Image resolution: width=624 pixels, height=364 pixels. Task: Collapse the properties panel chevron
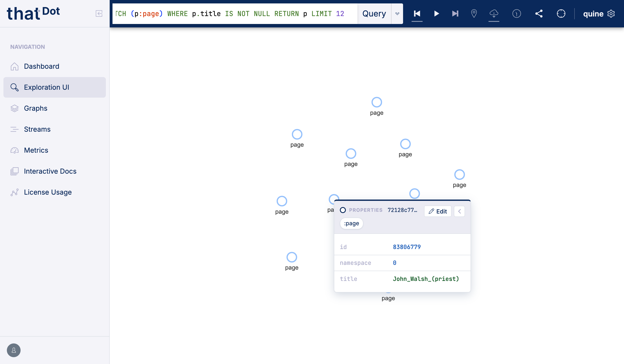click(x=459, y=211)
